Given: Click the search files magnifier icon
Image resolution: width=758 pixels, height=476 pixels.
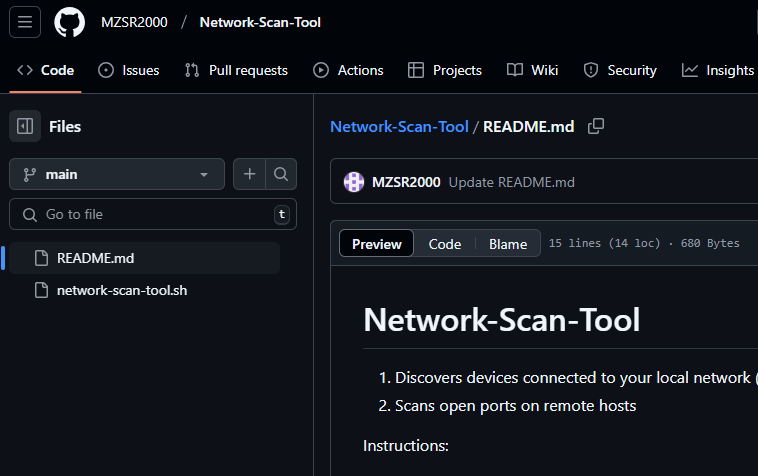Looking at the screenshot, I should 281,174.
